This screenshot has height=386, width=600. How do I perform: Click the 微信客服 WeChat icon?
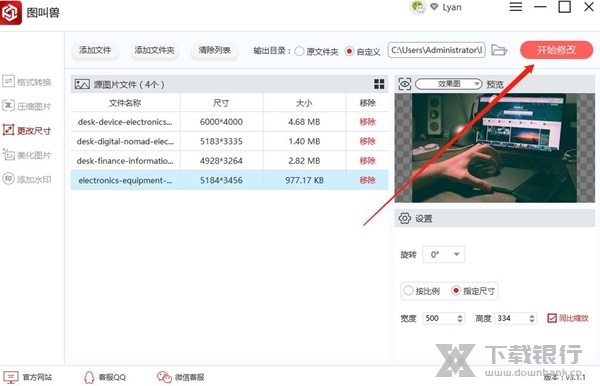[x=164, y=377]
